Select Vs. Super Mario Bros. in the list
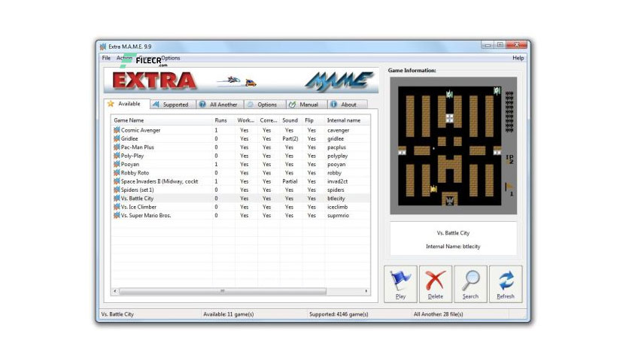The height and width of the screenshot is (364, 629). point(146,216)
